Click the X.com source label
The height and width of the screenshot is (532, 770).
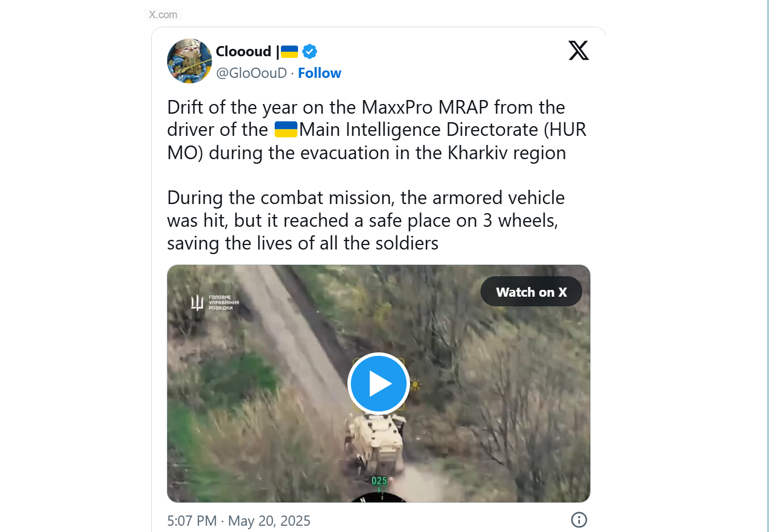[163, 15]
